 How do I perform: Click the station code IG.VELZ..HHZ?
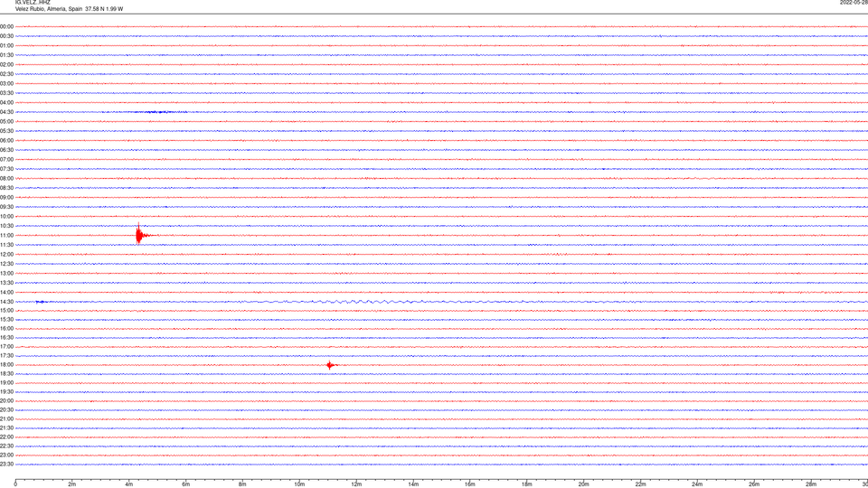coord(33,3)
